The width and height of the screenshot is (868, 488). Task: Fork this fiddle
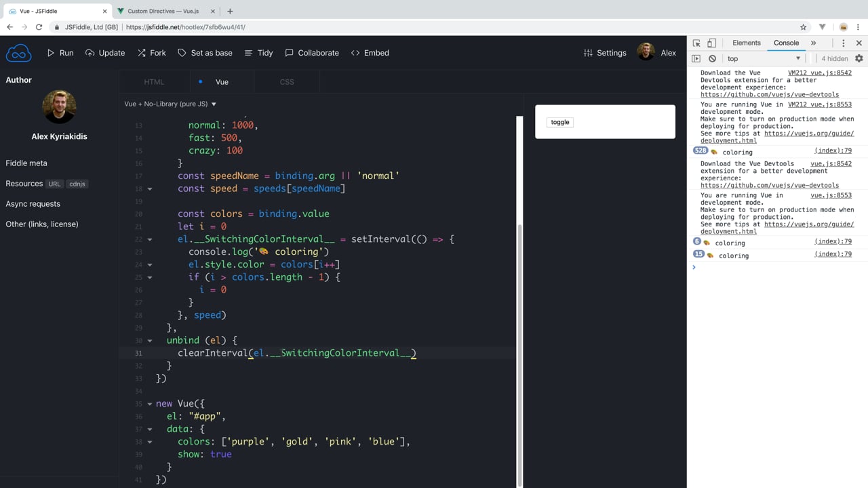[151, 53]
